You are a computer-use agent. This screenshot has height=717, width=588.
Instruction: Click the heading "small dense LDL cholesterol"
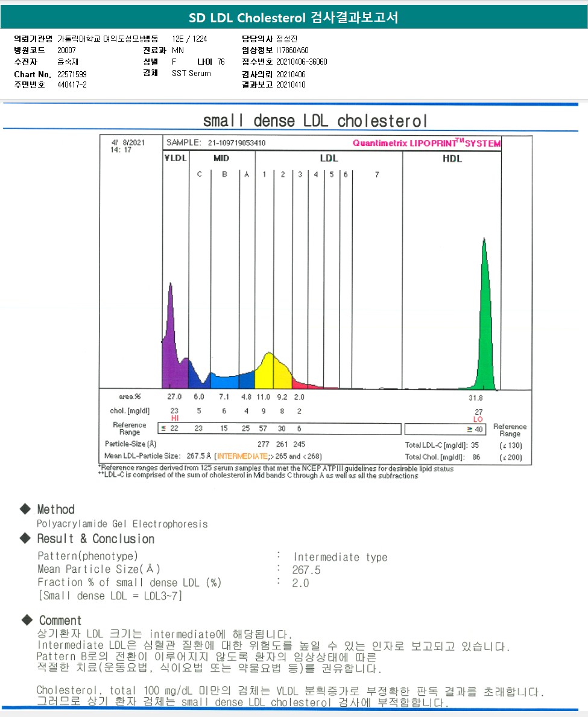click(x=315, y=121)
